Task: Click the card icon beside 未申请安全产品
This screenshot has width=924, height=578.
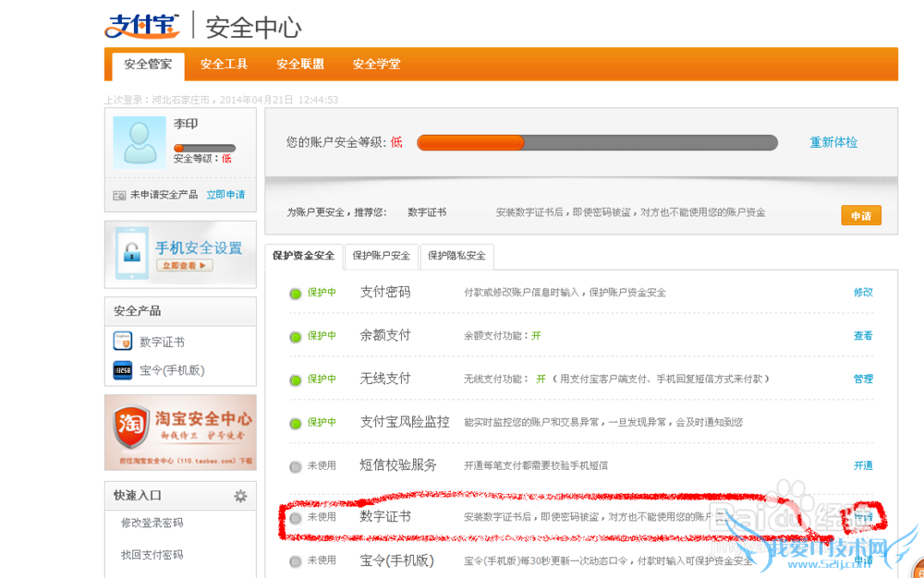Action: (x=119, y=196)
